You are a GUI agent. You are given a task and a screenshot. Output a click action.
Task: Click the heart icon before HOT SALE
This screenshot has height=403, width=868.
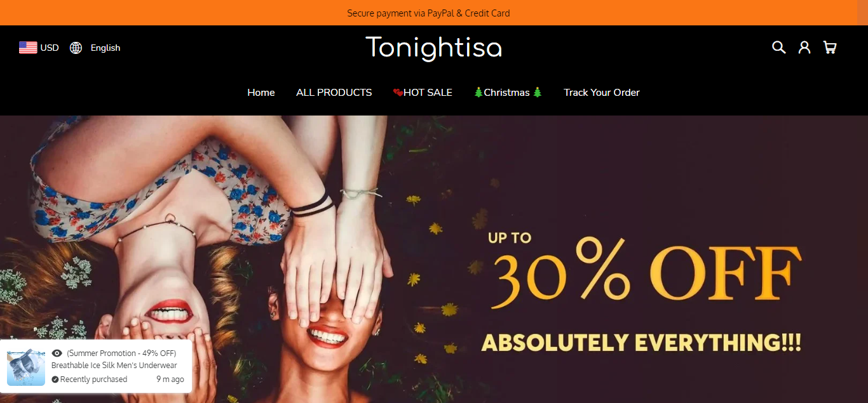point(398,93)
